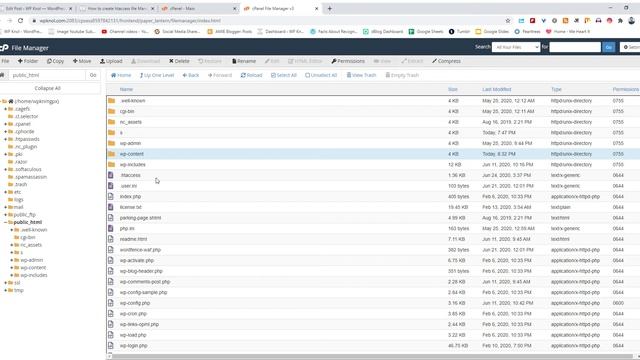Screen dimensions: 640x360
Task: Click the index.php file icon
Action: point(111,196)
